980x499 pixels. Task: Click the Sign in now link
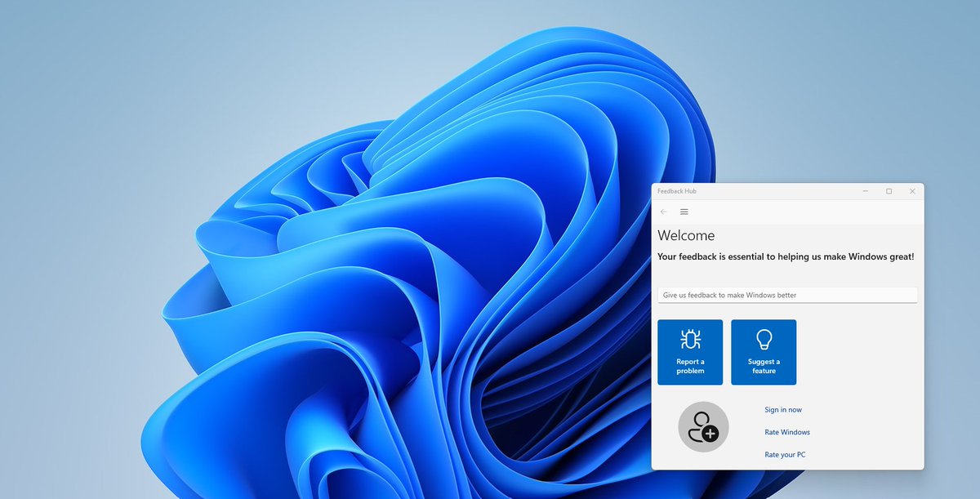pos(783,410)
